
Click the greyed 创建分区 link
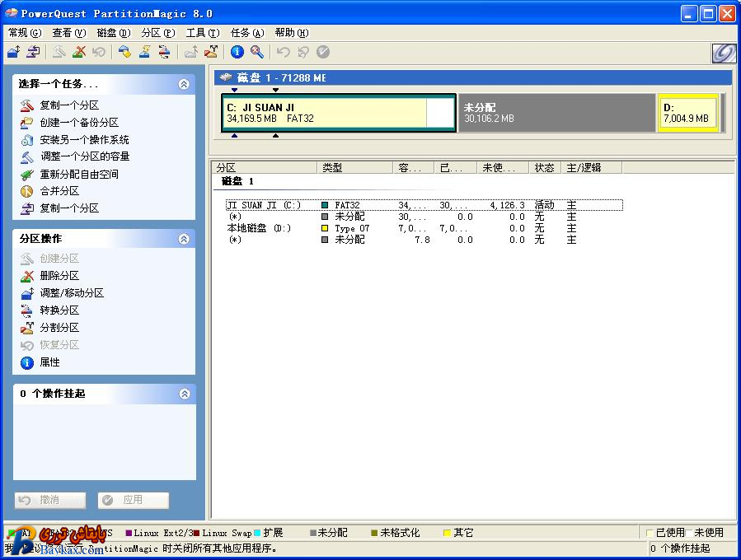59,259
